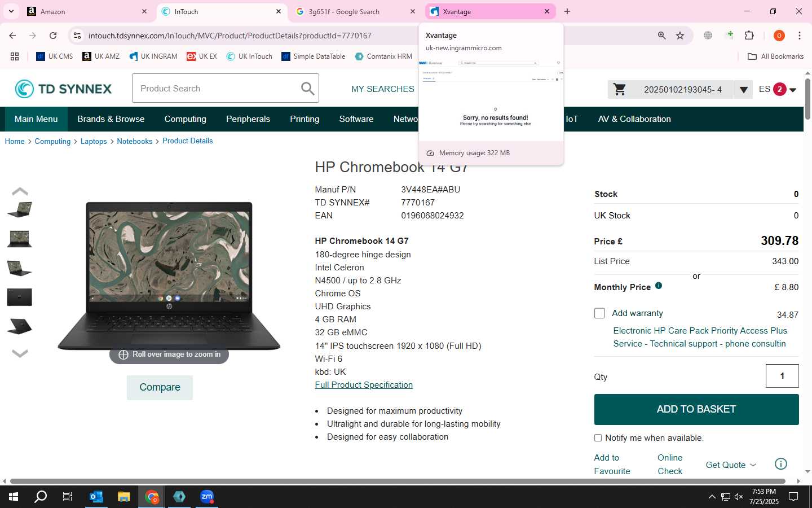Open the ES user account dropdown
This screenshot has width=812, height=508.
(x=778, y=89)
